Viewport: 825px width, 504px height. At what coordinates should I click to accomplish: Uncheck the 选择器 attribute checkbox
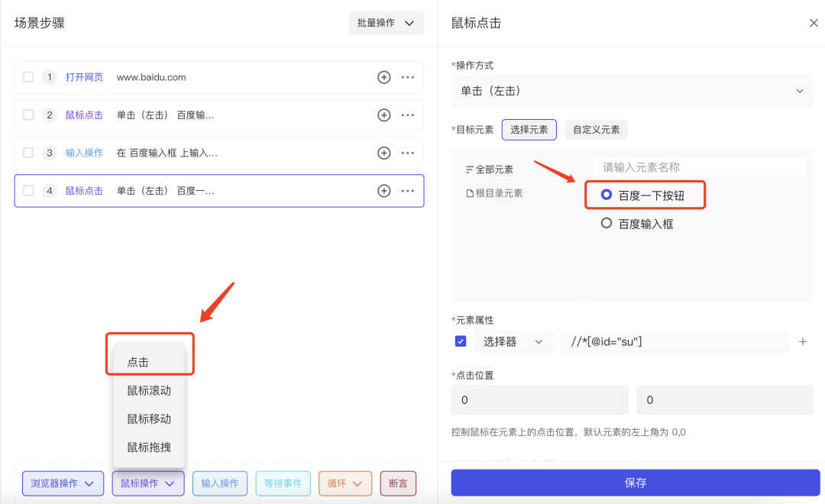pos(461,341)
